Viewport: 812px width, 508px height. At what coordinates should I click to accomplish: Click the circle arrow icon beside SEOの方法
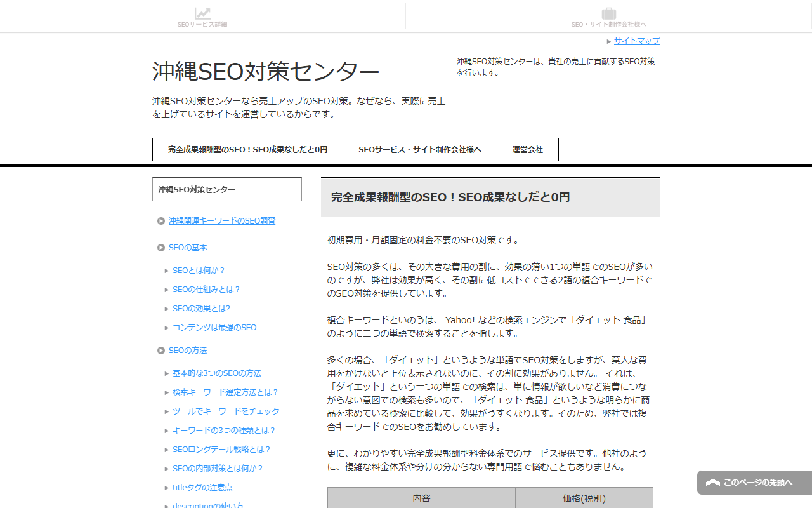point(161,351)
